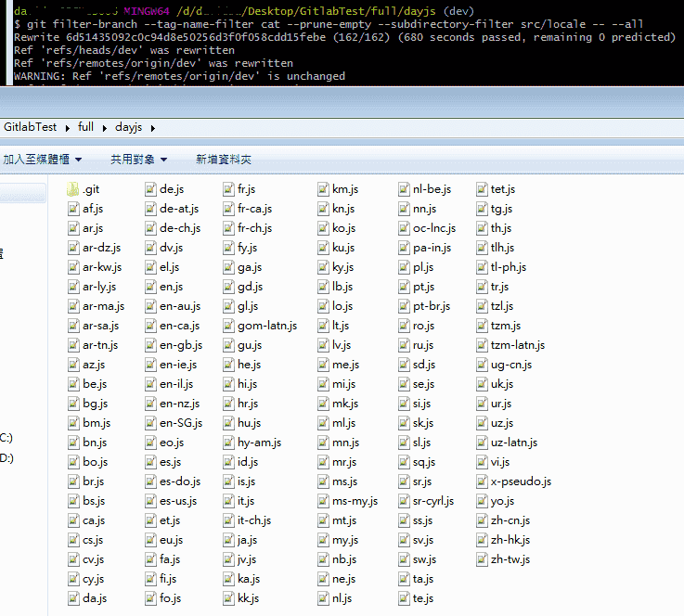Screen dimensions: 684x616
Task: Select the ja.js file icon
Action: 229,540
